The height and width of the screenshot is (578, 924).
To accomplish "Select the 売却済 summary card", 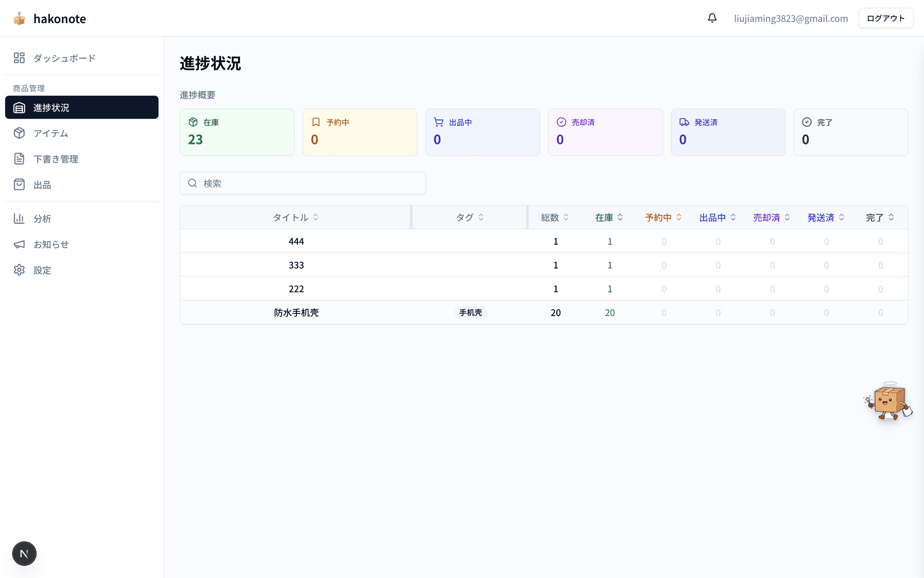I will pyautogui.click(x=605, y=132).
